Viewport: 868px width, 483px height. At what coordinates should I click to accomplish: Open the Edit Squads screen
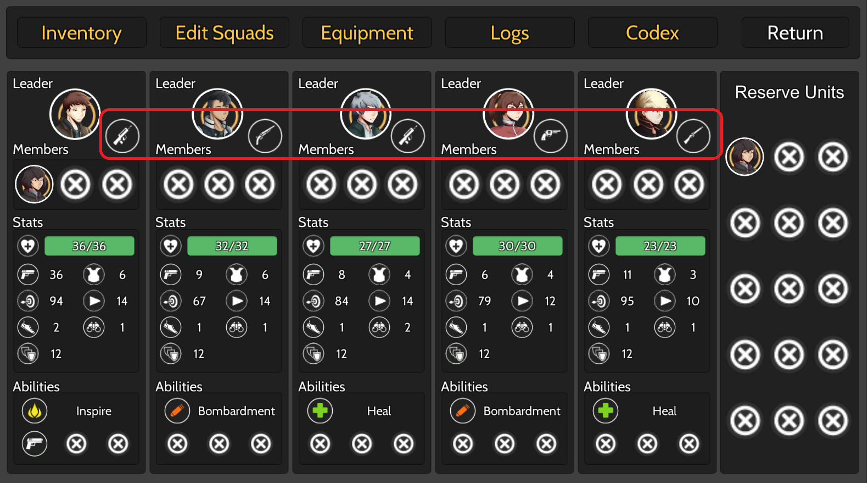[224, 33]
